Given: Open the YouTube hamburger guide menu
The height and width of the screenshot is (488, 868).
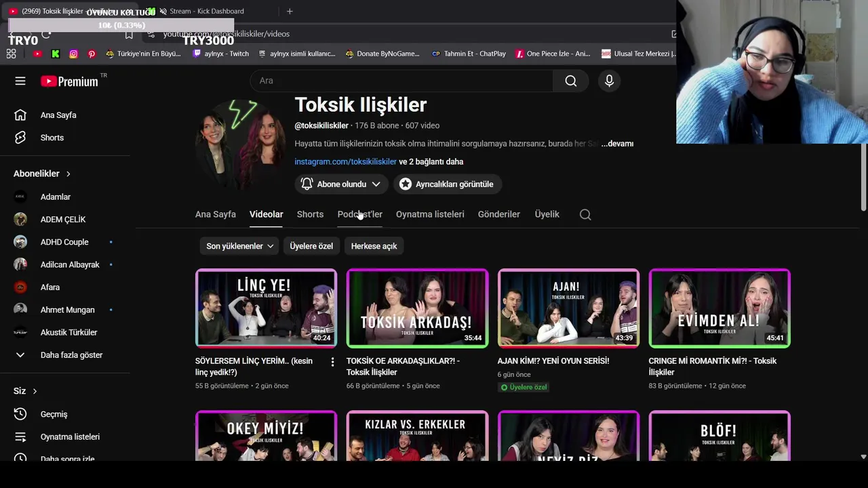Looking at the screenshot, I should 20,81.
